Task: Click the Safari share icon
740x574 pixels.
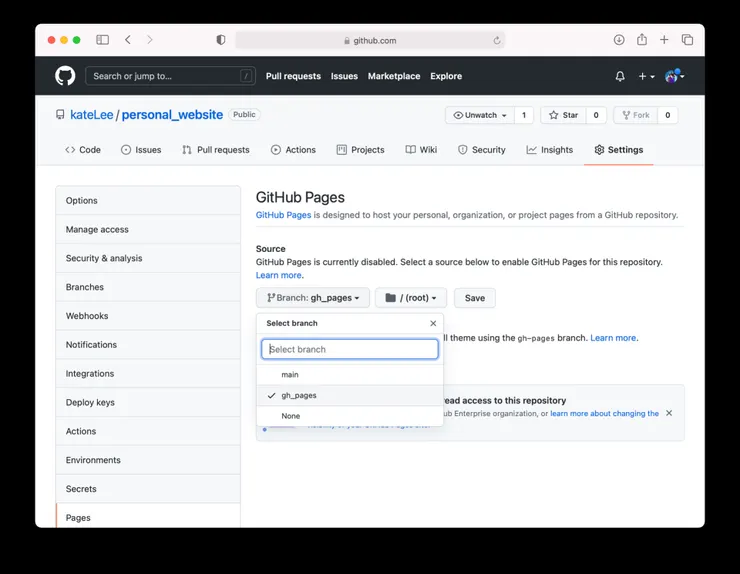Action: tap(641, 40)
